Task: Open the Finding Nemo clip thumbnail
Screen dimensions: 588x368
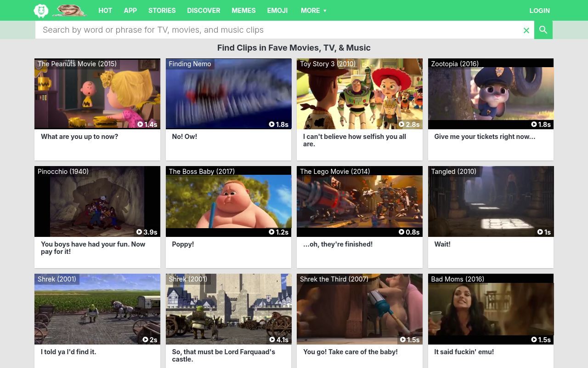Action: tap(229, 94)
